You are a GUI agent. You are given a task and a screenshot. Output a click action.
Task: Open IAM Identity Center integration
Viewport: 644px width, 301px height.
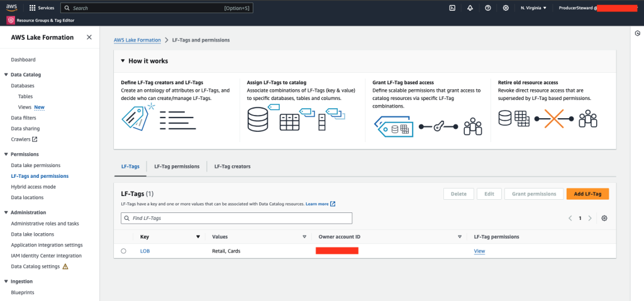point(47,256)
